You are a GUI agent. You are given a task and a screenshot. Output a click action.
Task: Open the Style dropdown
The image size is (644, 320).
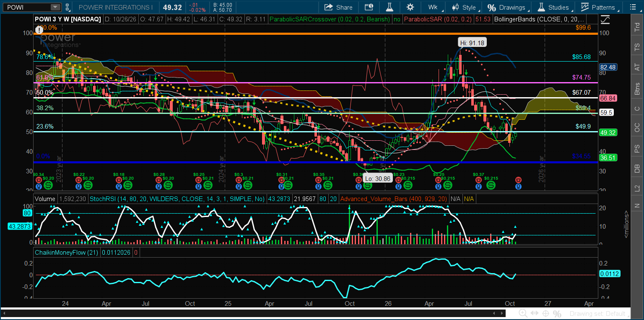click(465, 7)
